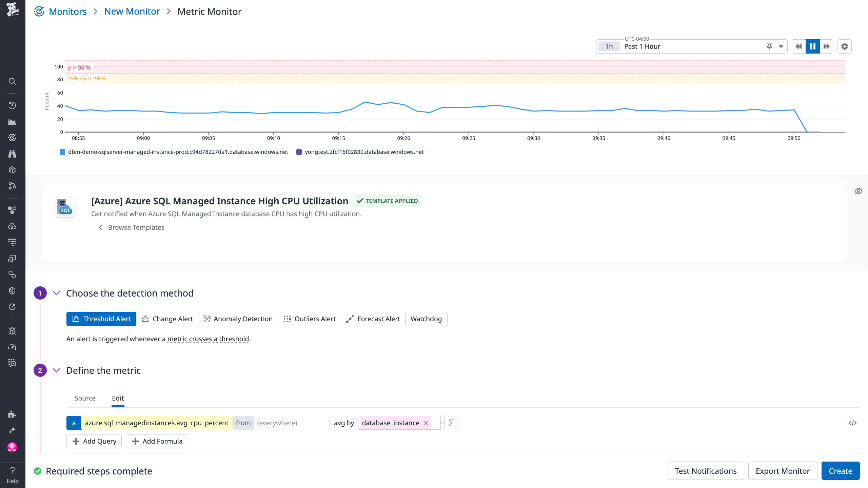Pause live data on the timeframe chart
Viewport: 868px width, 488px height.
tap(812, 46)
